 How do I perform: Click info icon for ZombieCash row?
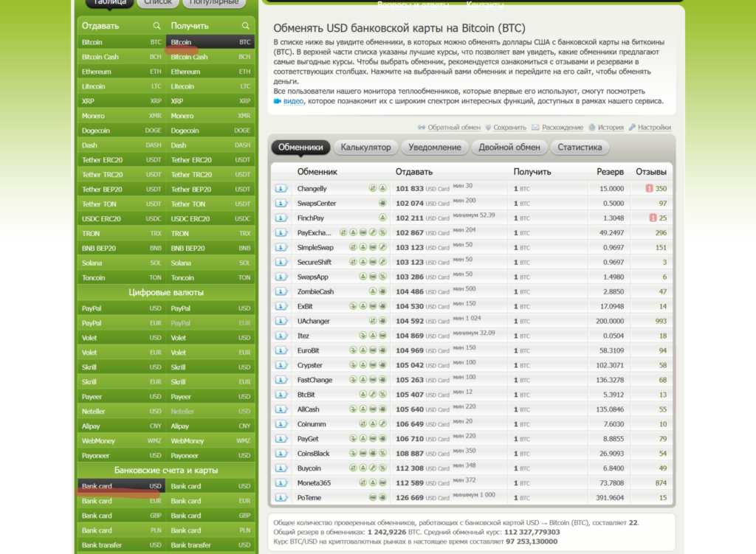coord(281,291)
